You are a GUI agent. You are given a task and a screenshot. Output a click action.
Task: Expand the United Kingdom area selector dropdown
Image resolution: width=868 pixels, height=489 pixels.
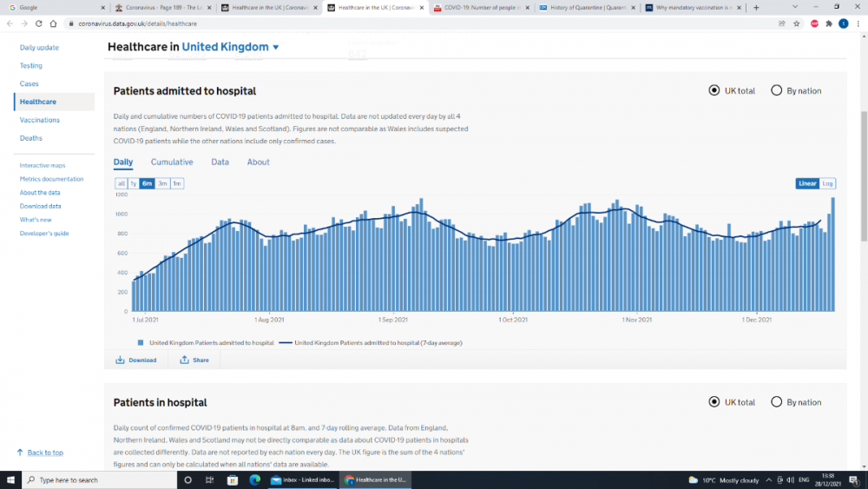click(x=276, y=48)
